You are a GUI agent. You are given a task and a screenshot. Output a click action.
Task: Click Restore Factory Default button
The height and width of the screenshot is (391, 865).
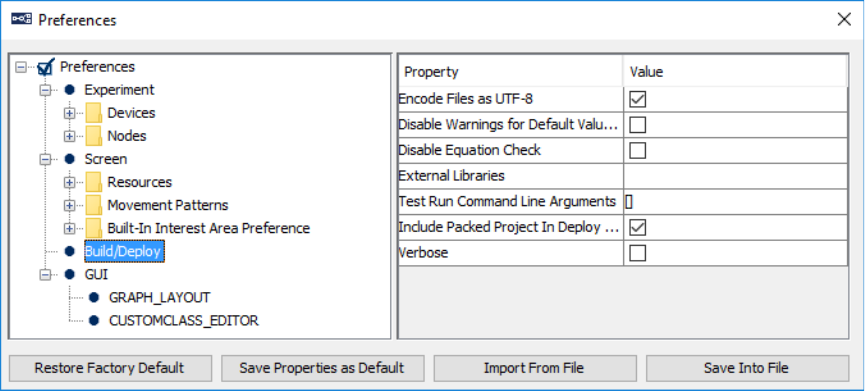[x=110, y=368]
